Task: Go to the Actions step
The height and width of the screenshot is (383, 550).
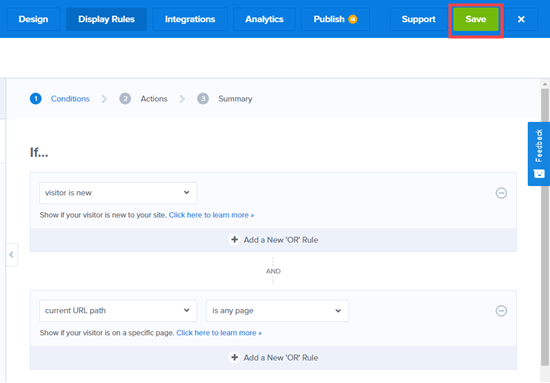Action: pyautogui.click(x=154, y=99)
